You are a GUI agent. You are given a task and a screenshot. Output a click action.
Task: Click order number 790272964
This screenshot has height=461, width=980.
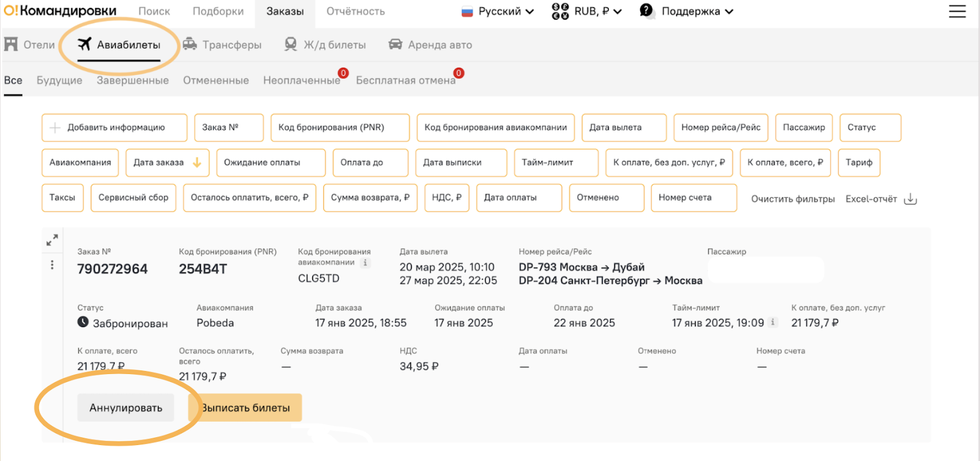coord(113,269)
